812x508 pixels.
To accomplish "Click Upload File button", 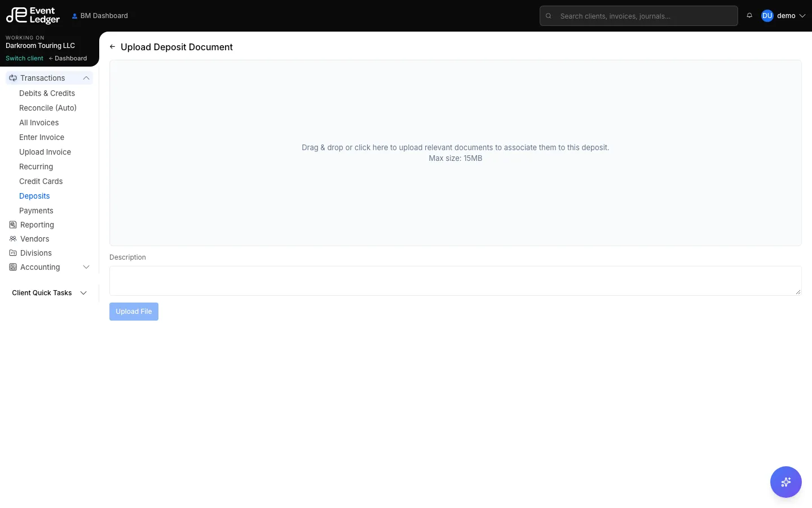I will point(134,312).
